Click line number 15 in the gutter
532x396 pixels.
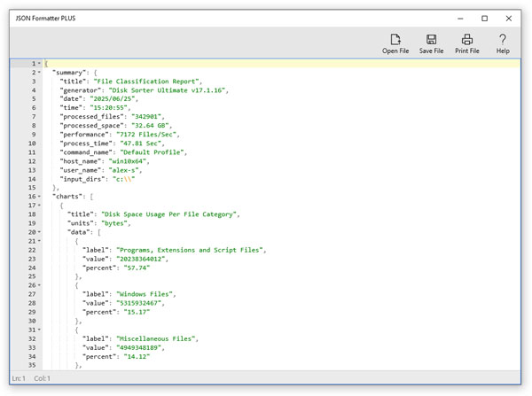tap(32, 188)
